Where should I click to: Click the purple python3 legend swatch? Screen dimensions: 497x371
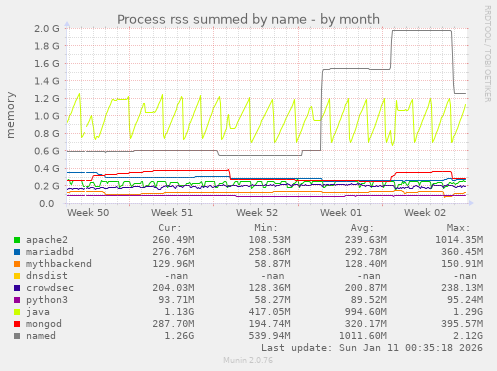point(17,300)
